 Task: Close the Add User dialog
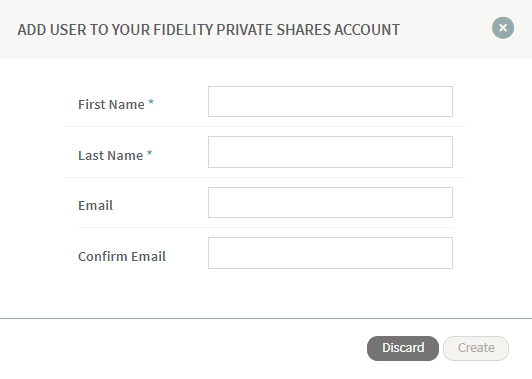[503, 28]
